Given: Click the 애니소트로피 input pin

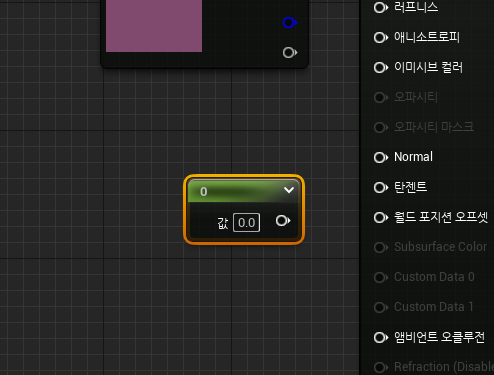Looking at the screenshot, I should (x=381, y=37).
